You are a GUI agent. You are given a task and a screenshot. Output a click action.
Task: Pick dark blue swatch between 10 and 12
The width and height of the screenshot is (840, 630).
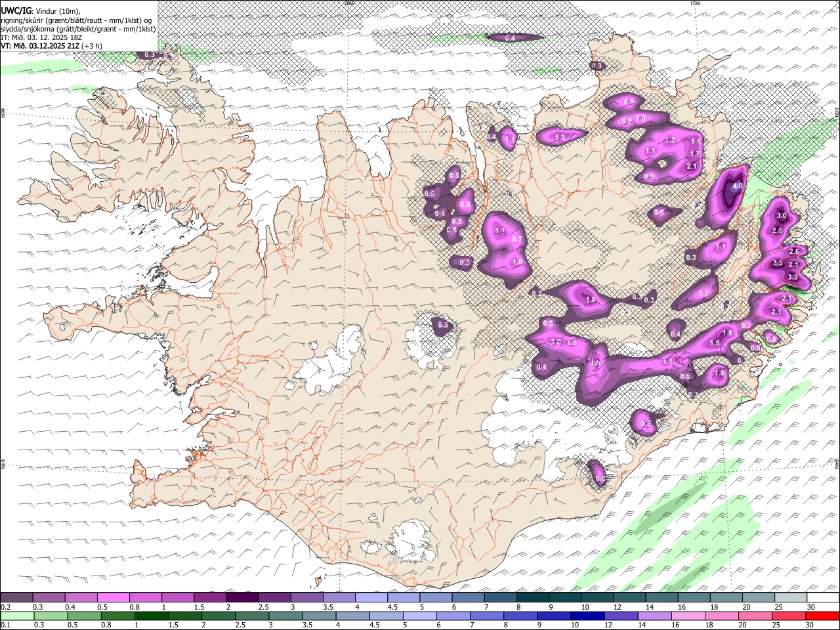pos(587,616)
